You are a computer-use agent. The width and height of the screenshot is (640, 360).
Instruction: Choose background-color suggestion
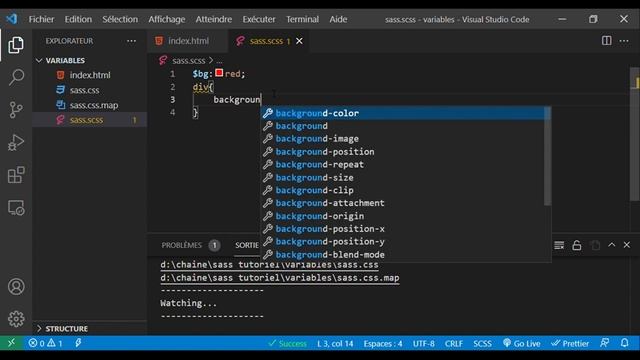pyautogui.click(x=403, y=113)
